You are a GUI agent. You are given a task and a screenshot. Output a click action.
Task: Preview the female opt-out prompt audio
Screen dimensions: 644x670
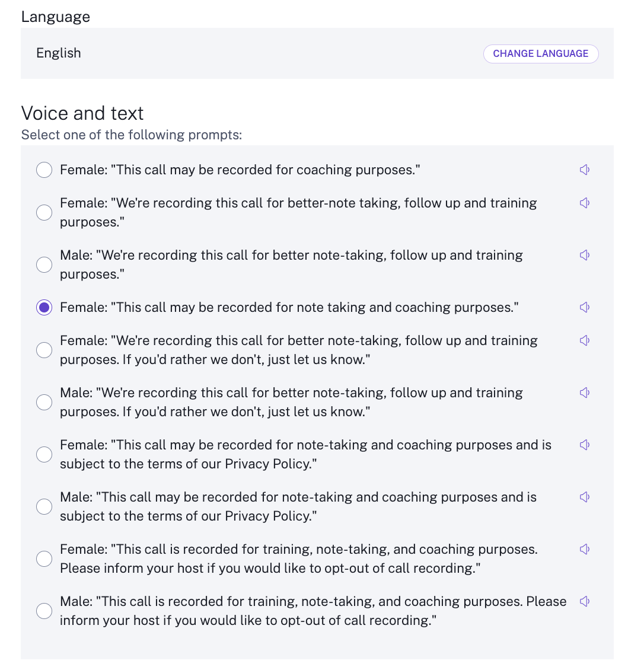(585, 549)
